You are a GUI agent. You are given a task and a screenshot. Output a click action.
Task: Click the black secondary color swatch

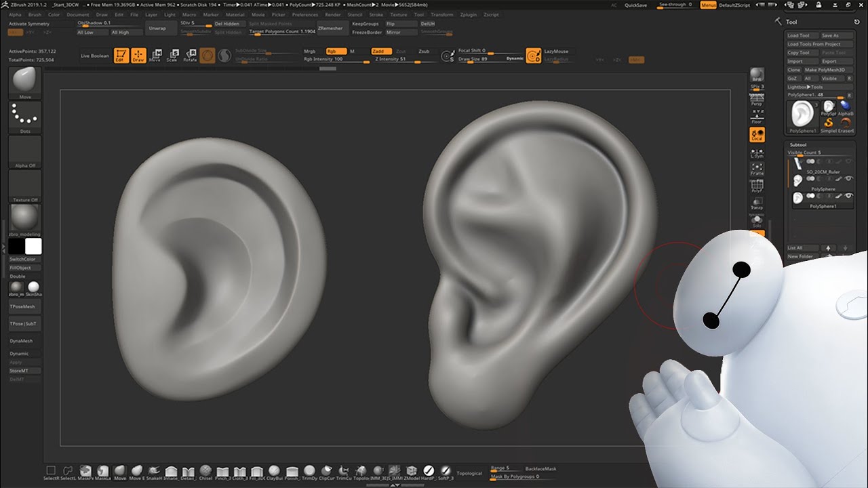pyautogui.click(x=17, y=247)
